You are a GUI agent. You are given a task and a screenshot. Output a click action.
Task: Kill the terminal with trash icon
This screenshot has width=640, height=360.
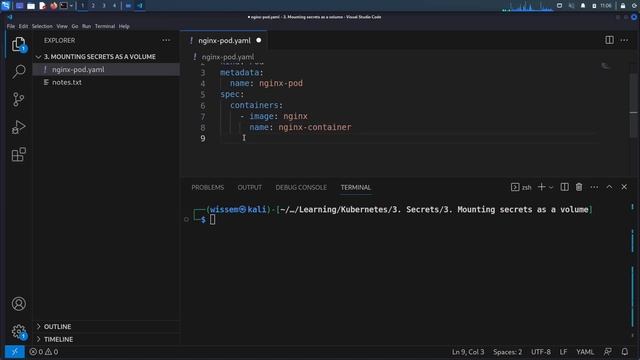click(579, 187)
